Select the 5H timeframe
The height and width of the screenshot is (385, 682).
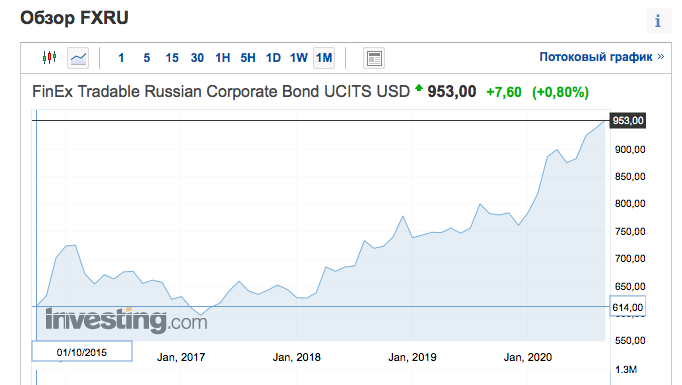[x=248, y=58]
